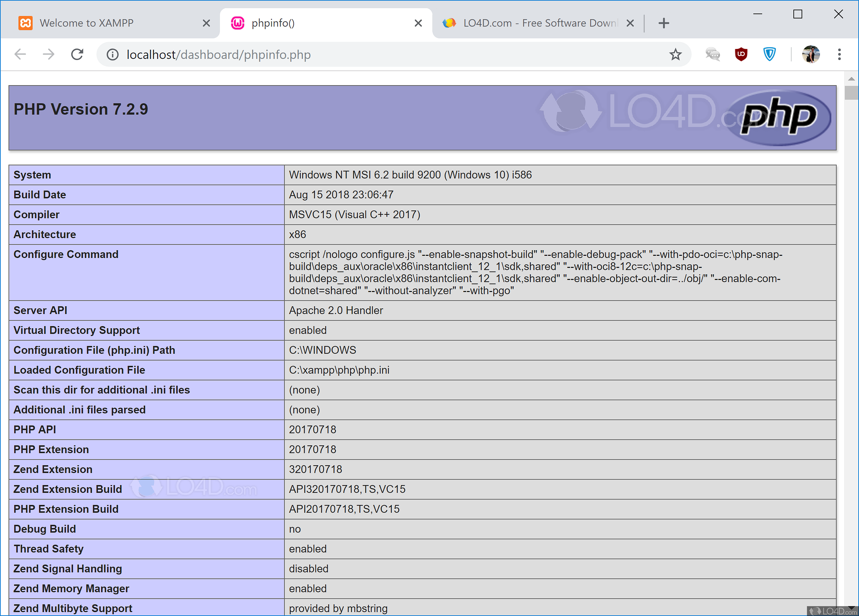
Task: Open the speech bubble extension icon
Action: (x=712, y=54)
